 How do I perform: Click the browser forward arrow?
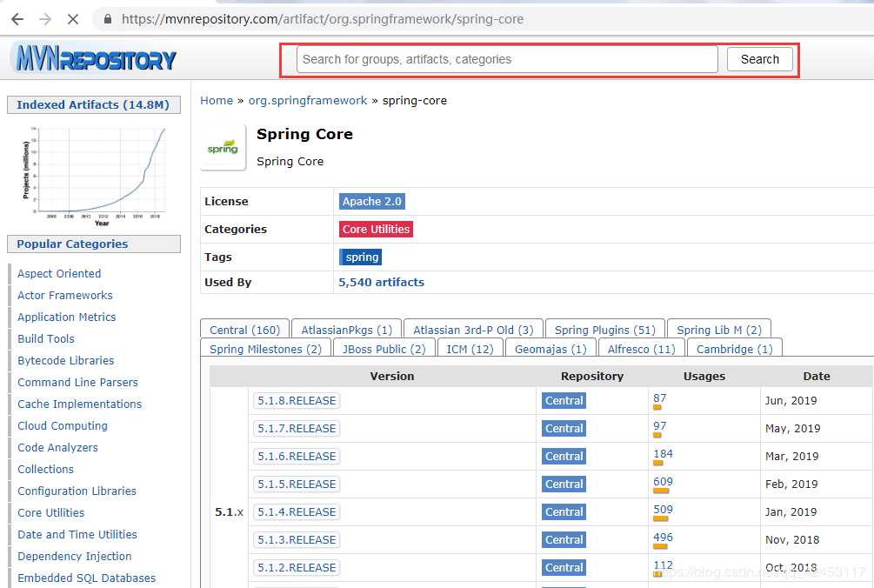[x=45, y=19]
